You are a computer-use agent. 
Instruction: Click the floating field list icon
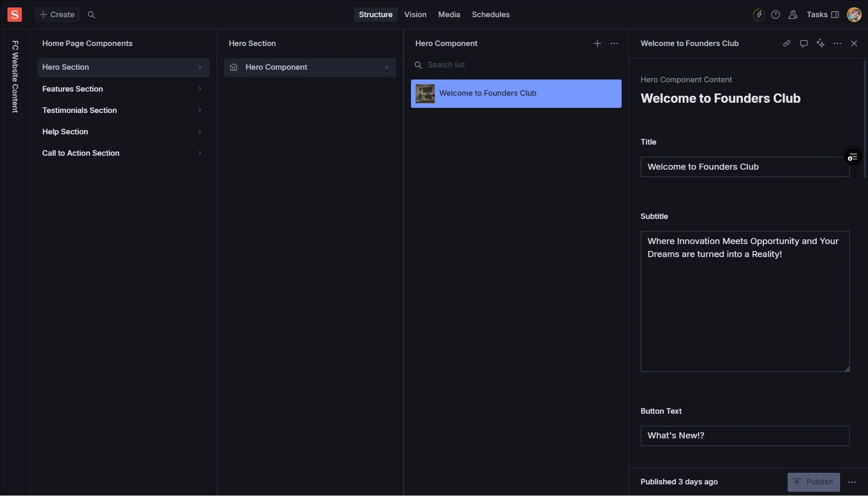pos(853,157)
